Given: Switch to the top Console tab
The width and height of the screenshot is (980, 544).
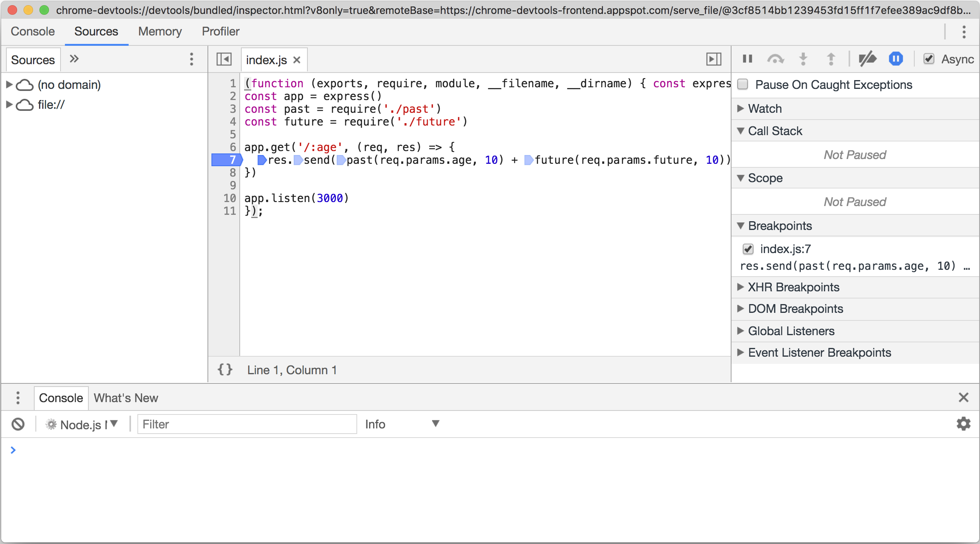Looking at the screenshot, I should pyautogui.click(x=33, y=31).
